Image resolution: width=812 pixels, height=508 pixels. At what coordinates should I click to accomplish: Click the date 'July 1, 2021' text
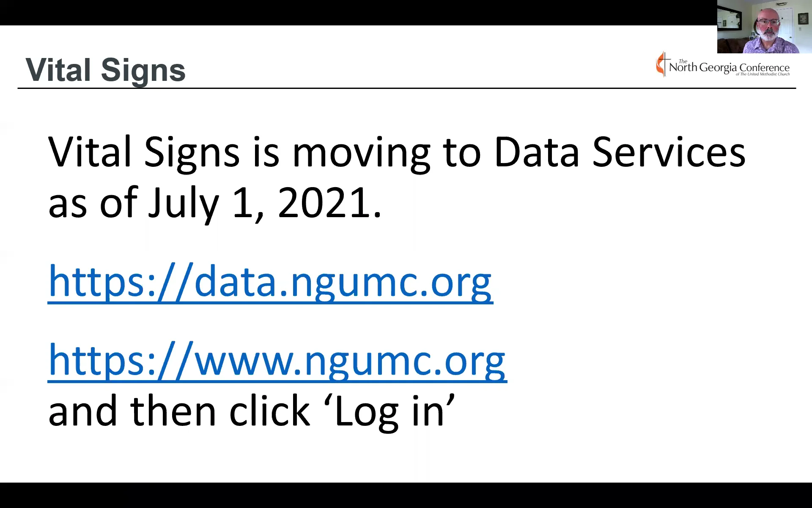[264, 203]
